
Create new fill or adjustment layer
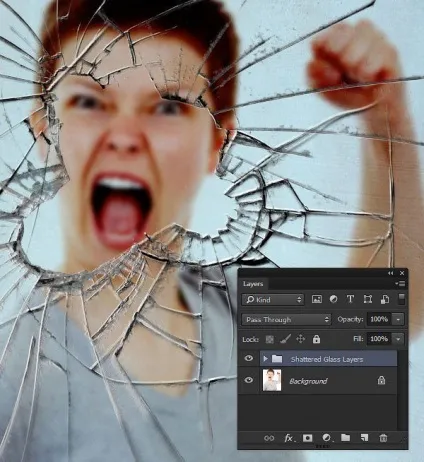pyautogui.click(x=327, y=438)
